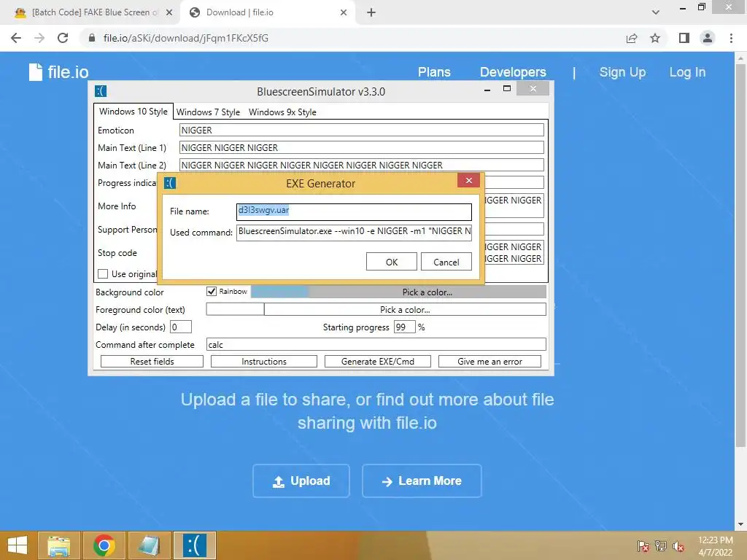Open the Instructions button
The width and height of the screenshot is (747, 560).
(264, 362)
